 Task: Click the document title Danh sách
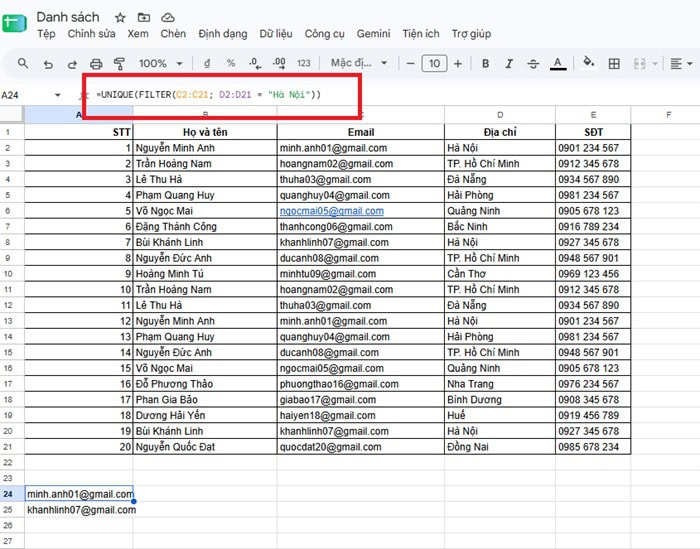[x=68, y=17]
